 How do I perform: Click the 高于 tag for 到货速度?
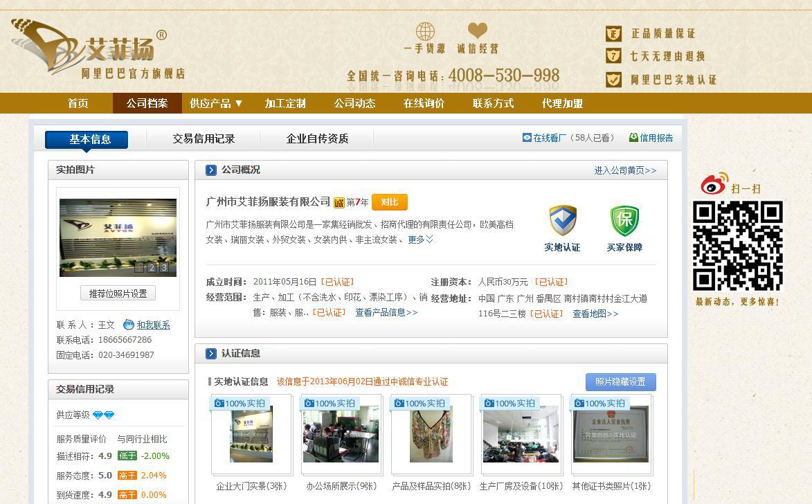(x=127, y=495)
